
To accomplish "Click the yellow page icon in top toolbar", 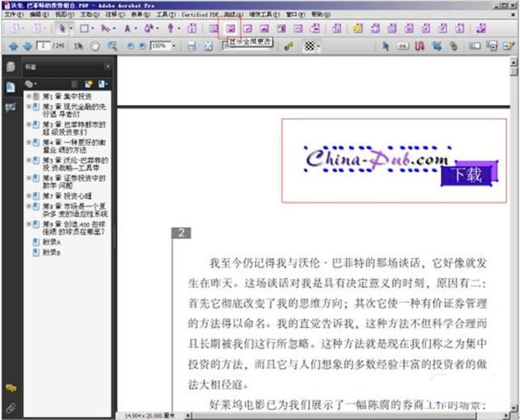I will pos(357,28).
